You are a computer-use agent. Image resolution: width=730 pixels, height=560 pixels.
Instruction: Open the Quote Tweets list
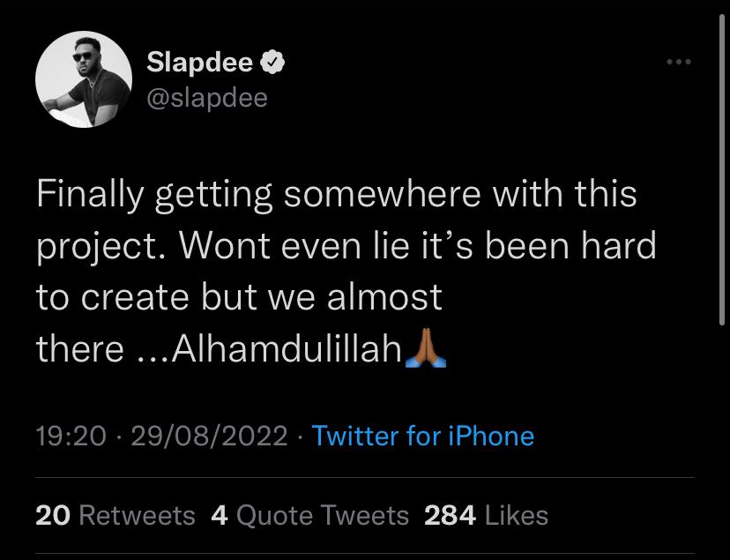point(310,515)
